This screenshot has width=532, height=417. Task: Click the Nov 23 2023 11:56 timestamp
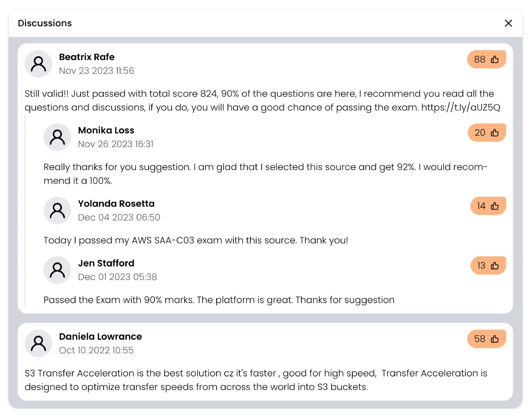(97, 71)
